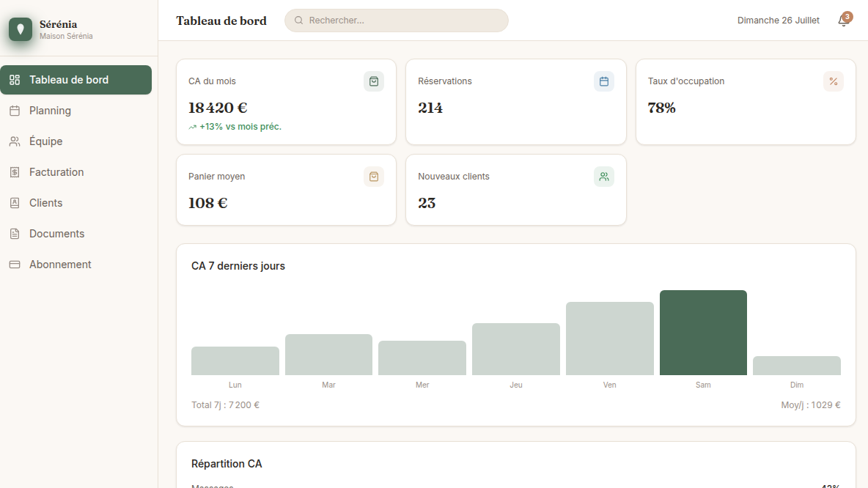Click the Clients contact icon
This screenshot has width=868, height=488.
15,203
